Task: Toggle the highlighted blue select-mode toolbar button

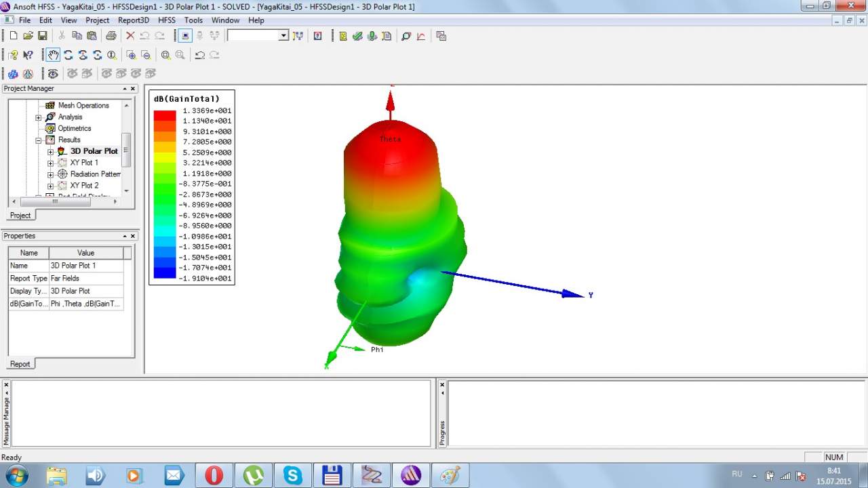Action: 186,36
